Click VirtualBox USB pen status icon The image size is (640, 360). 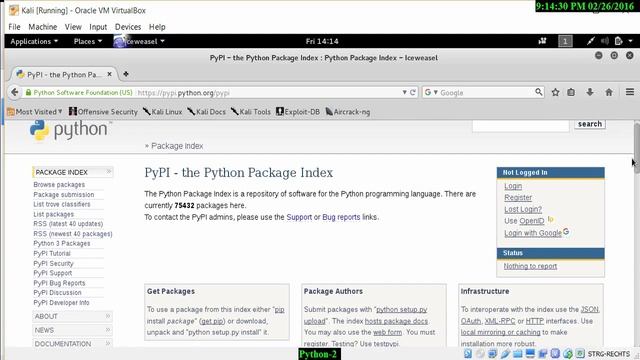(x=505, y=353)
